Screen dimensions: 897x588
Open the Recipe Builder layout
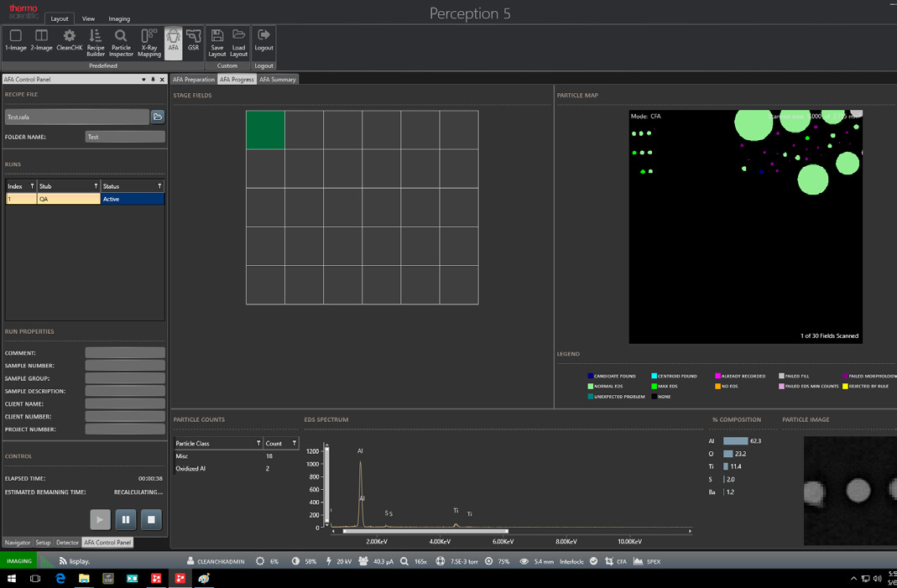[96, 43]
